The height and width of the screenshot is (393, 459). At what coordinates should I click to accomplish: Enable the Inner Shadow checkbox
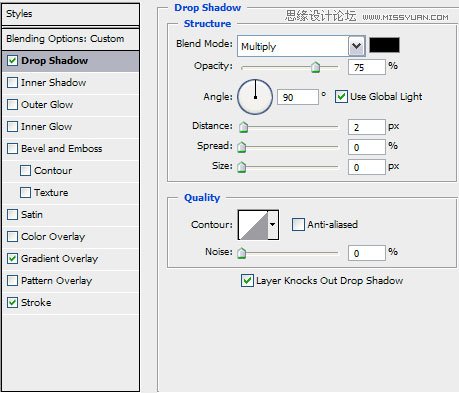tap(13, 82)
